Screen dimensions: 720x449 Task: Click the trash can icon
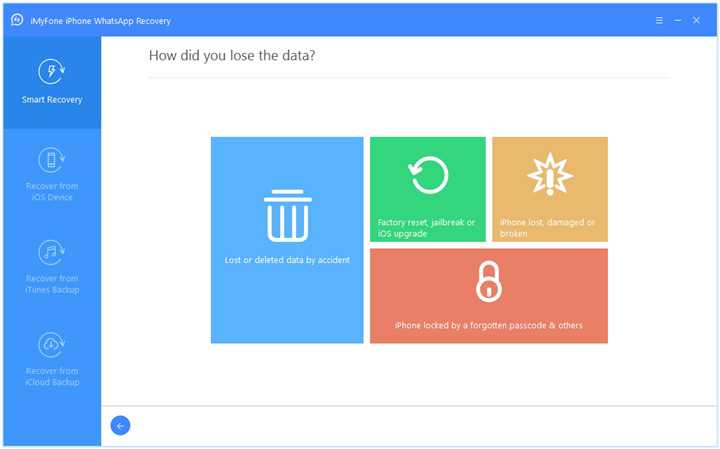click(x=287, y=217)
